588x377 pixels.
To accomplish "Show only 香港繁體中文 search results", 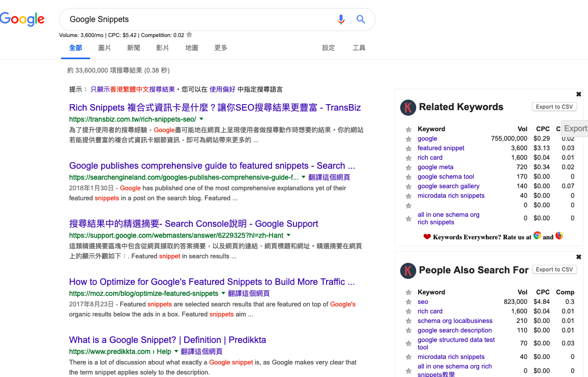I will [x=133, y=89].
